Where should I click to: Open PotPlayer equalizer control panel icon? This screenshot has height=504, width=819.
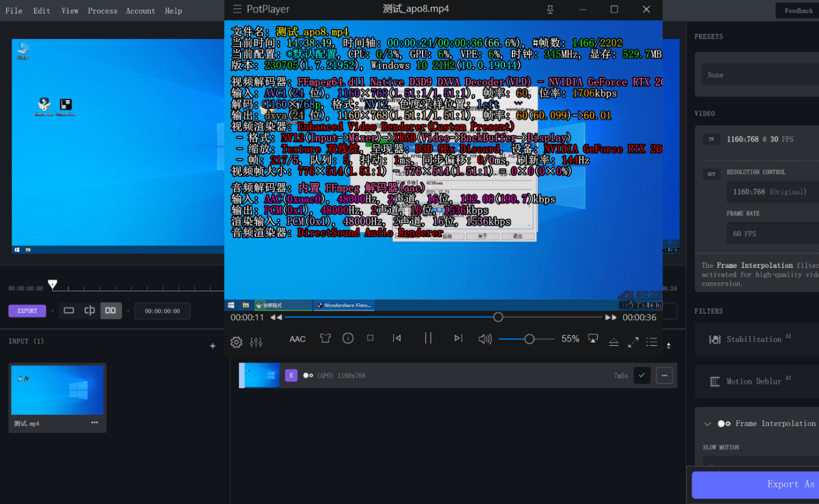coord(256,342)
